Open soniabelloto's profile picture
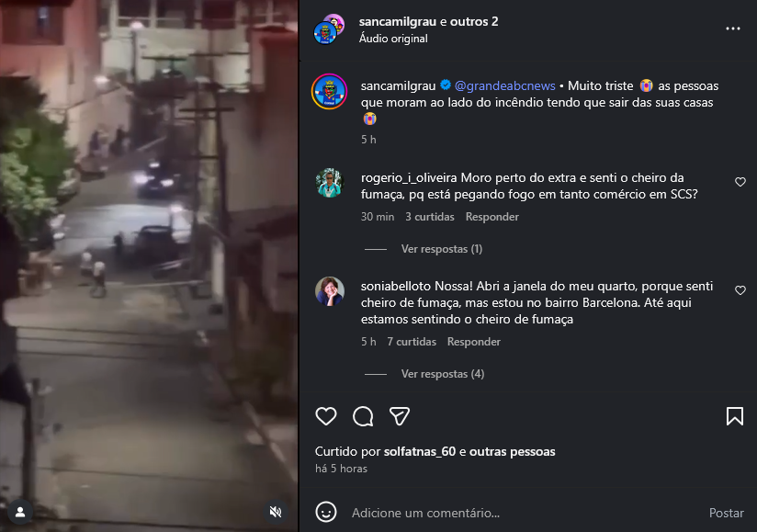Viewport: 757px width, 532px height. [330, 291]
